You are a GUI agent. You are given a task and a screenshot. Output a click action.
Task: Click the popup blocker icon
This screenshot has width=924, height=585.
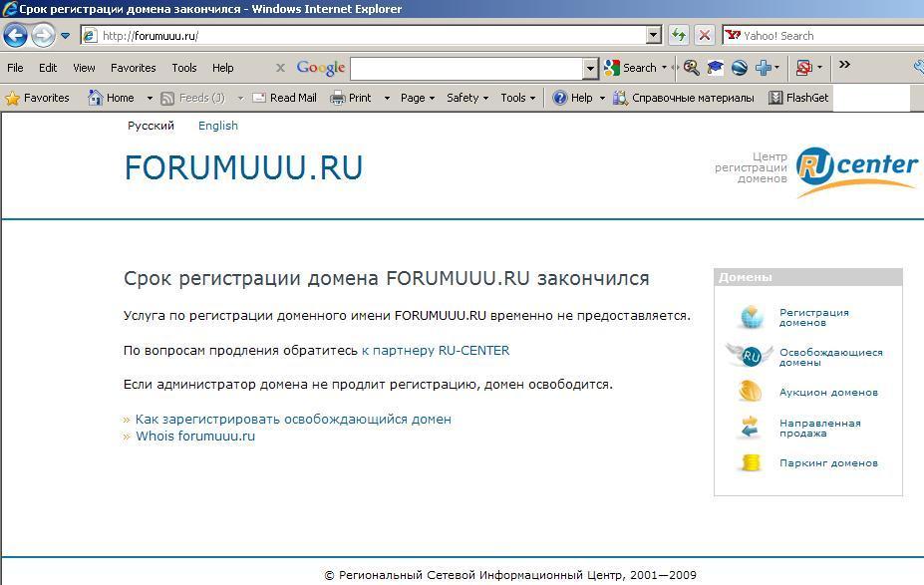[804, 68]
